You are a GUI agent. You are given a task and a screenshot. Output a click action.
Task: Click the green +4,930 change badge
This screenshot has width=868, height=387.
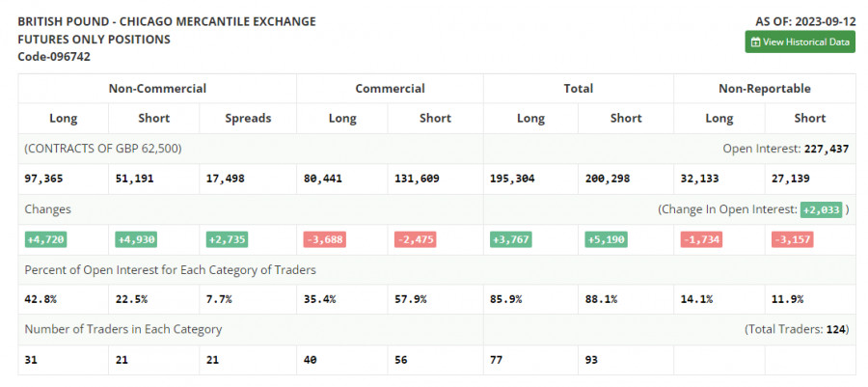click(135, 238)
